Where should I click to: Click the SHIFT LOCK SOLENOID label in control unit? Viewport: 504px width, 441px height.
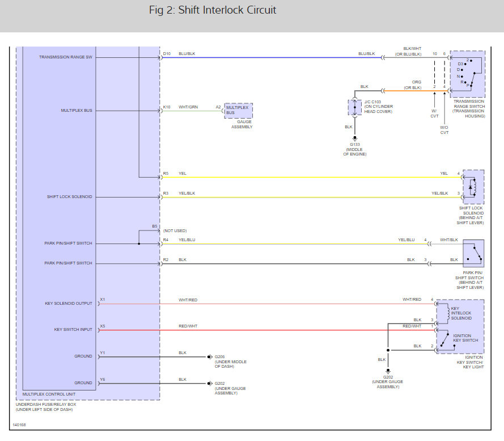pyautogui.click(x=69, y=197)
